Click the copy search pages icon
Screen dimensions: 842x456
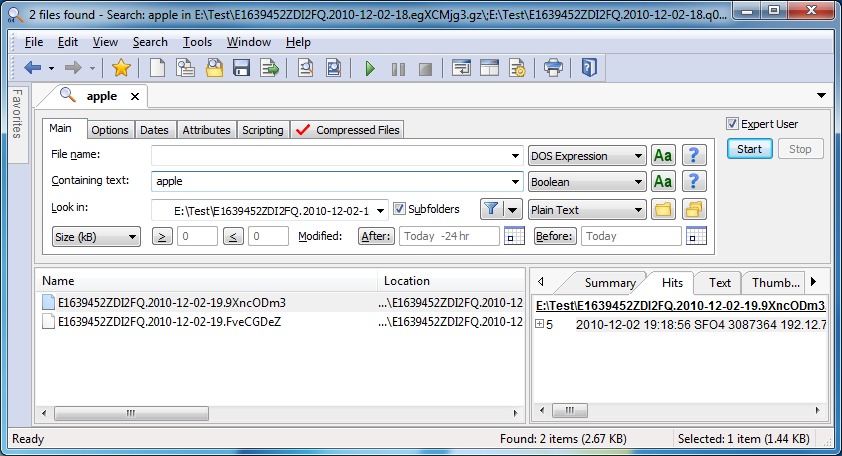pyautogui.click(x=185, y=68)
